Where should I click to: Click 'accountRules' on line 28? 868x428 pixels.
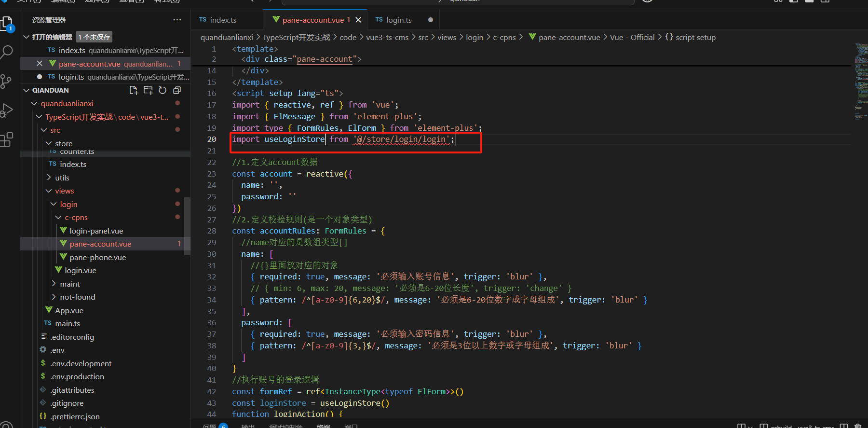(x=287, y=231)
